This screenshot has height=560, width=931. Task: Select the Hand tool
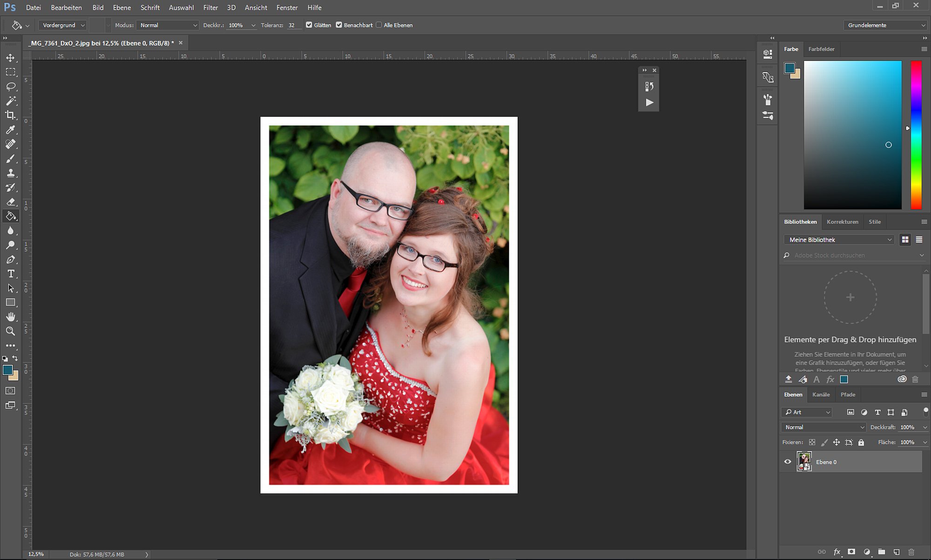click(x=10, y=317)
